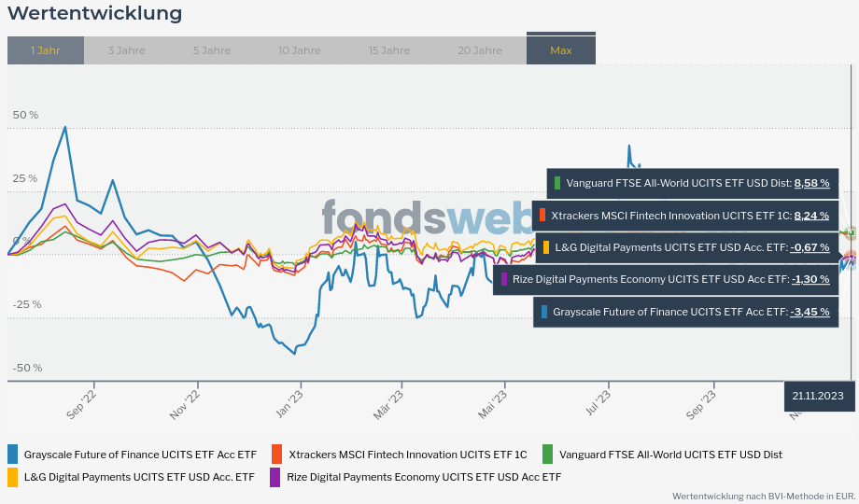Click the 21.11.2023 date marker
Viewport: 859px width, 504px height.
(818, 396)
